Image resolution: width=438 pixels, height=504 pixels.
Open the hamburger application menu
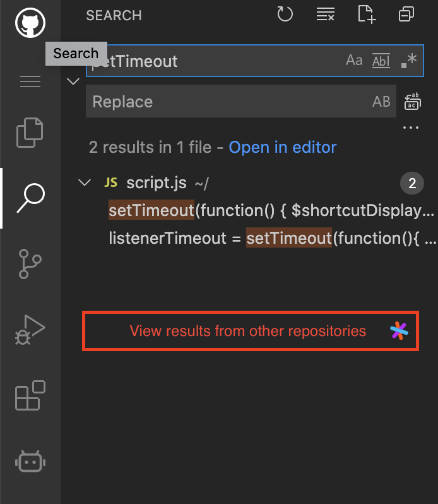pyautogui.click(x=30, y=81)
